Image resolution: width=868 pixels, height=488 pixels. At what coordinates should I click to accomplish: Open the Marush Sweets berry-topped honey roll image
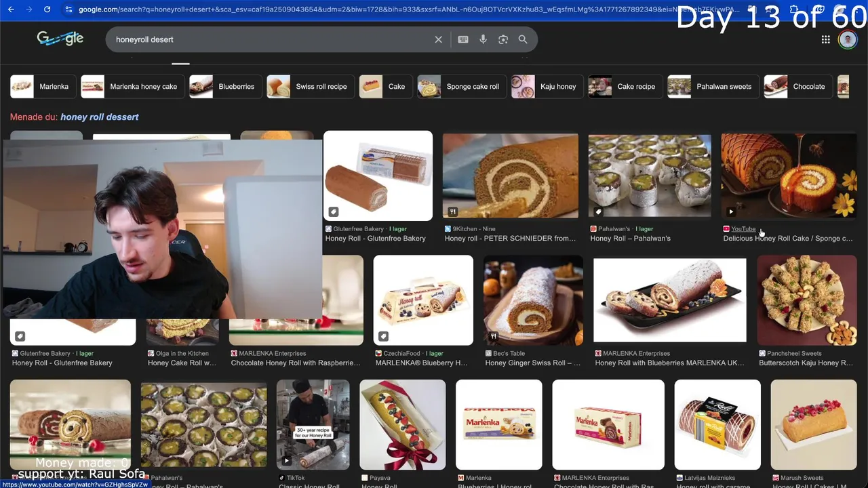point(814,424)
